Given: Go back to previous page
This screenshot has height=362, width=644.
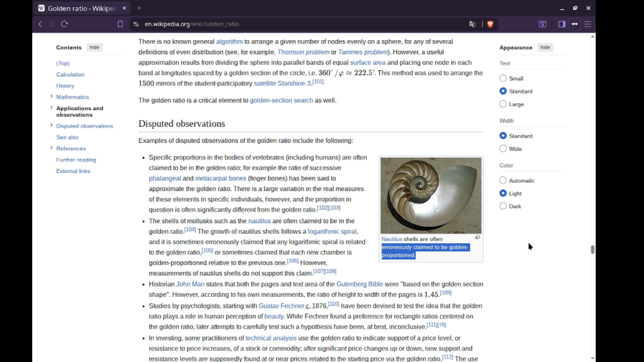Looking at the screenshot, I should [40, 25].
